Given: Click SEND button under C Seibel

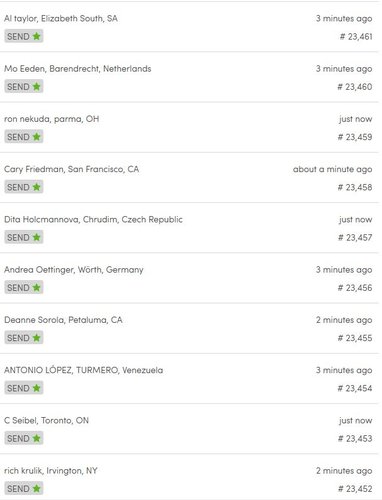Looking at the screenshot, I should 24,438.
